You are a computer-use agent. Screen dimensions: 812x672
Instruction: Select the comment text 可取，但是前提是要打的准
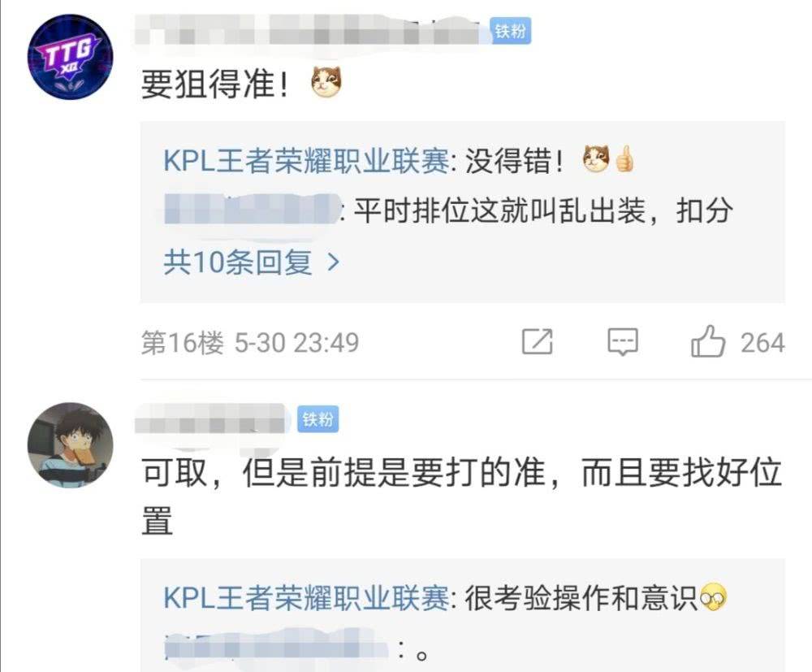pyautogui.click(x=343, y=473)
